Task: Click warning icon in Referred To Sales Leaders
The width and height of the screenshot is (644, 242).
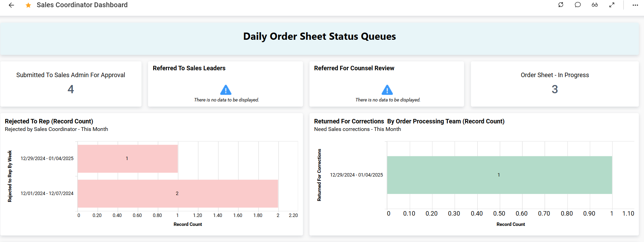Action: (x=226, y=90)
